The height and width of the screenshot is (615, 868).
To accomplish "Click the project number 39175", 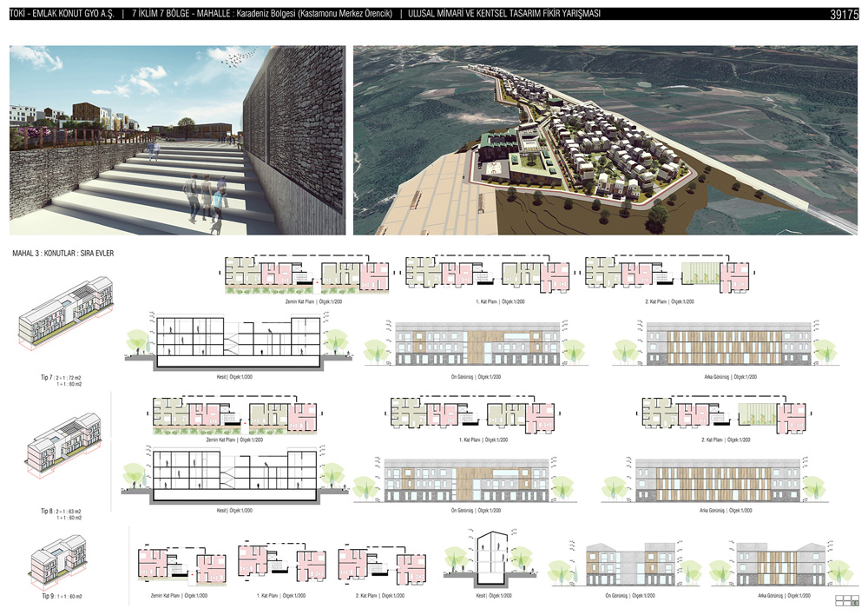I will (x=843, y=16).
